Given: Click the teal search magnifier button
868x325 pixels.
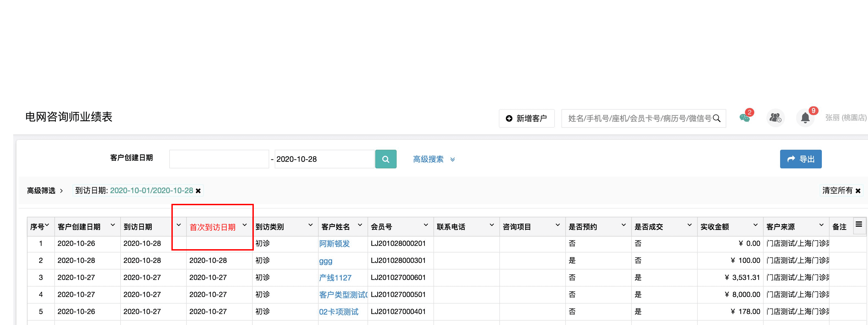Looking at the screenshot, I should 385,159.
